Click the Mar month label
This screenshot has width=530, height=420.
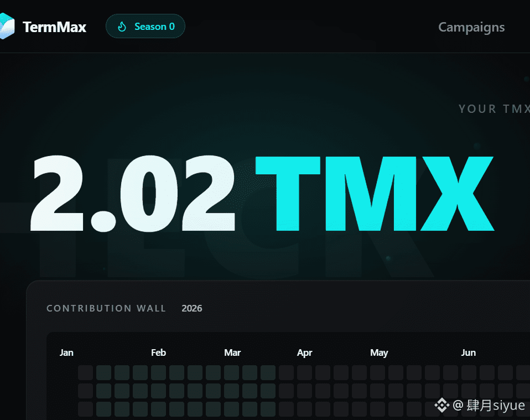tap(232, 352)
